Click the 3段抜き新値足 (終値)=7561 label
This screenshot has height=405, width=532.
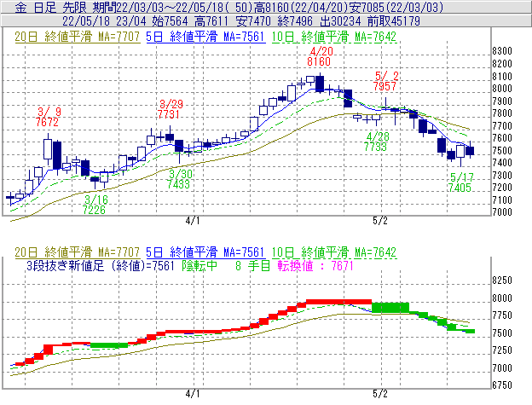click(101, 265)
